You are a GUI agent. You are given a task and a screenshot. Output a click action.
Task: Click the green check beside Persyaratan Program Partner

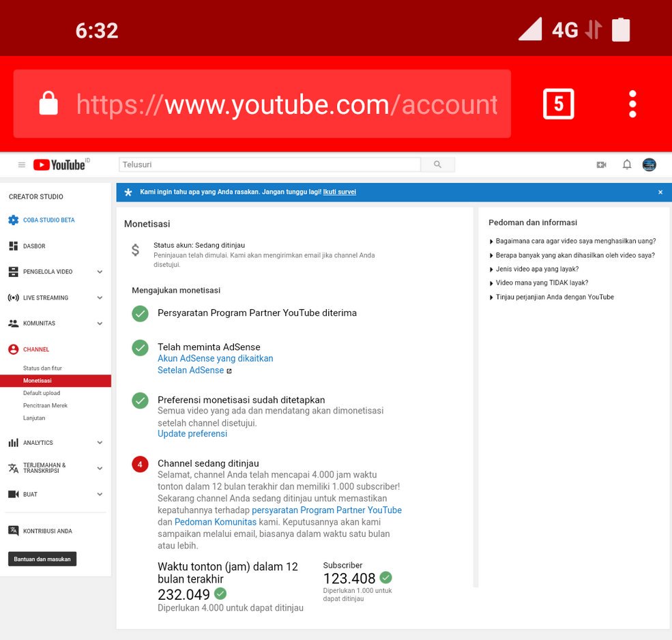(x=140, y=313)
